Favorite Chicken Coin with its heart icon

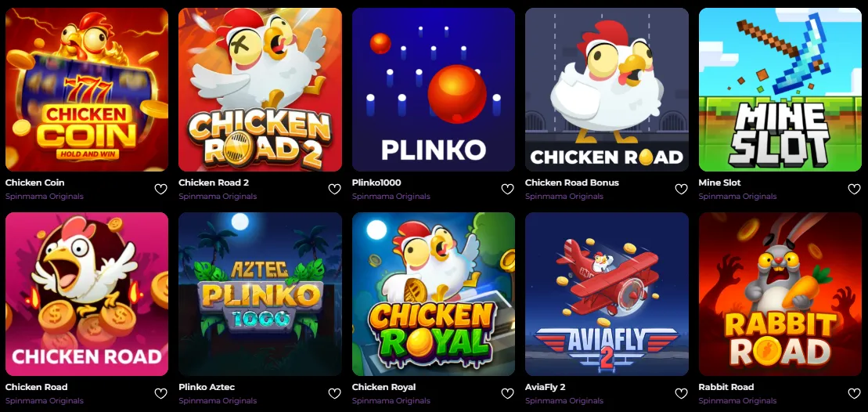click(x=160, y=190)
